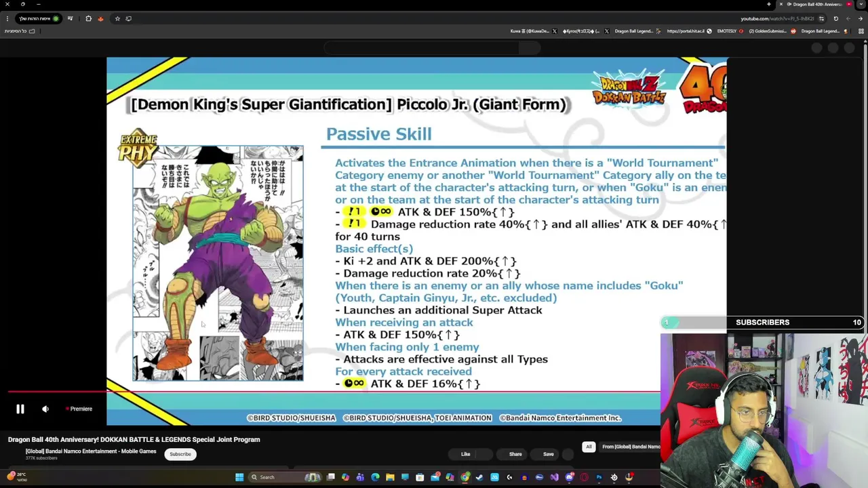Open Microsoft Teams from the taskbar
This screenshot has width=868, height=488.
tap(359, 477)
